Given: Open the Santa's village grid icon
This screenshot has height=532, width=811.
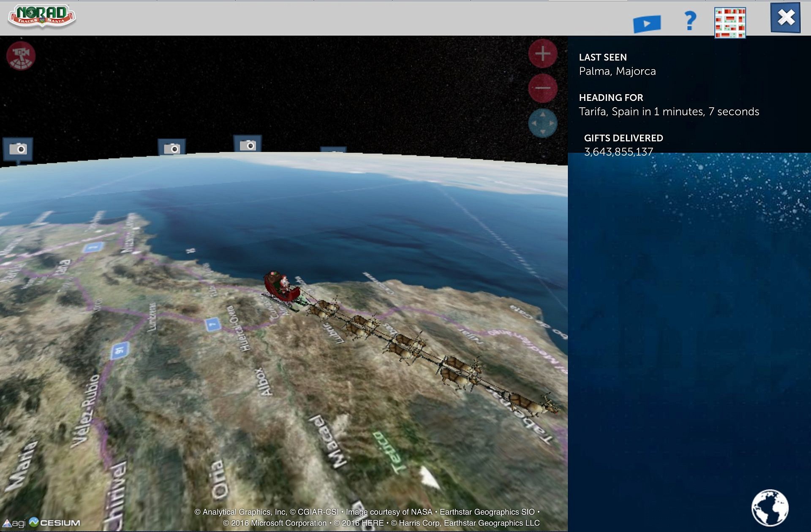Looking at the screenshot, I should [730, 23].
